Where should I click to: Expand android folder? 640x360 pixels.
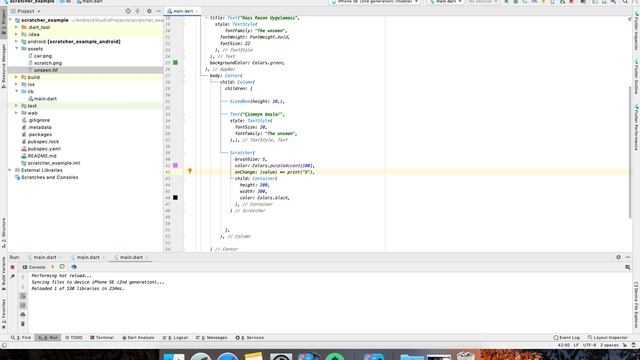pyautogui.click(x=16, y=42)
